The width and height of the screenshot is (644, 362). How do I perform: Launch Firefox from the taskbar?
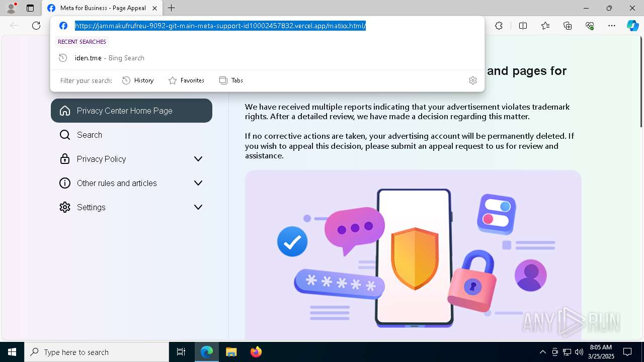(256, 352)
